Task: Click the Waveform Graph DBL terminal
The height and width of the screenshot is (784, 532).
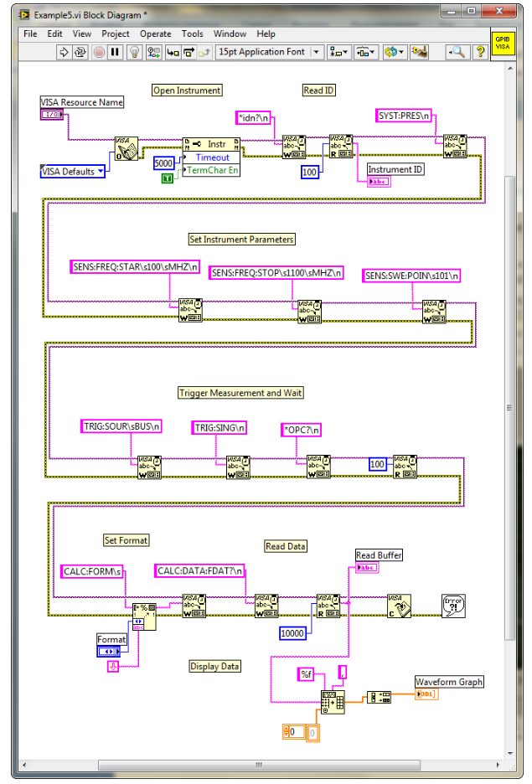Action: (426, 694)
